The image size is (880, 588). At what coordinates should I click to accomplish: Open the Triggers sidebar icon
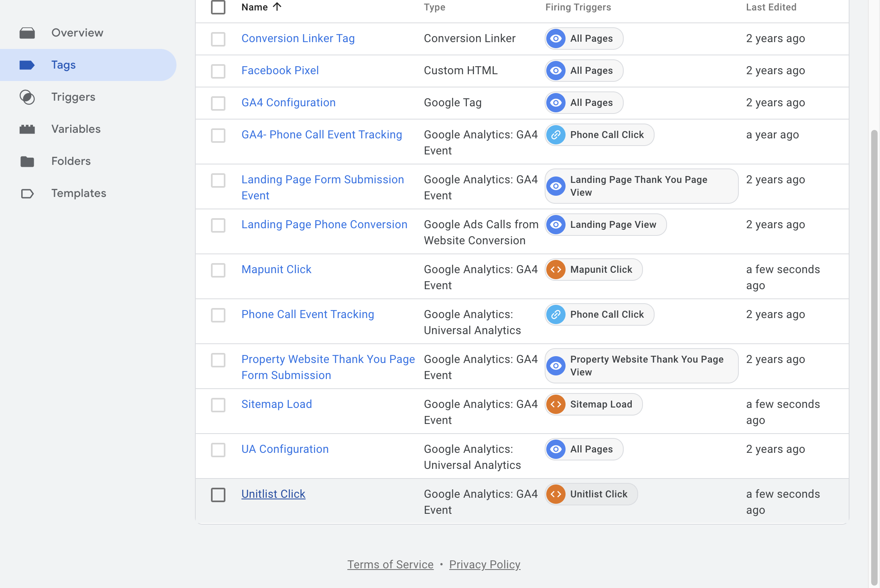(27, 97)
